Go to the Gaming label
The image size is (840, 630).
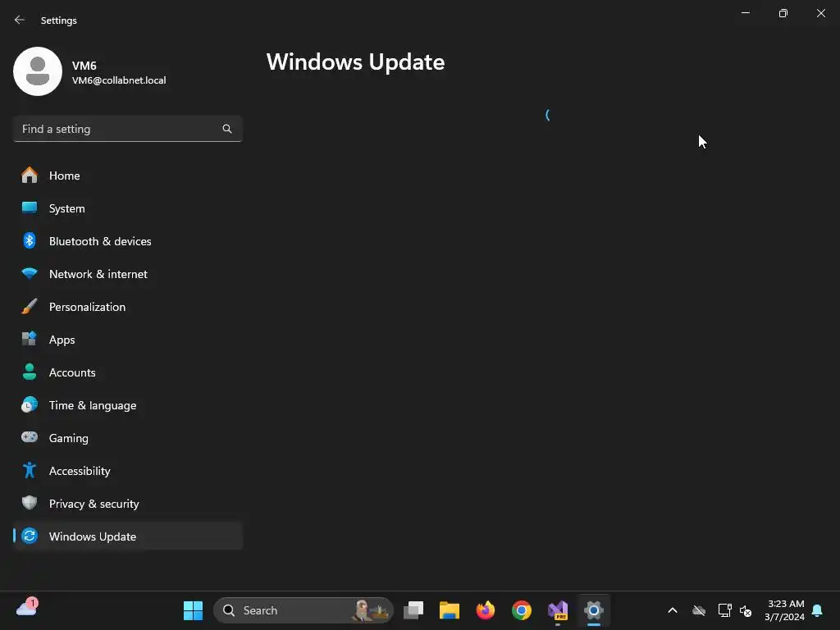point(69,438)
